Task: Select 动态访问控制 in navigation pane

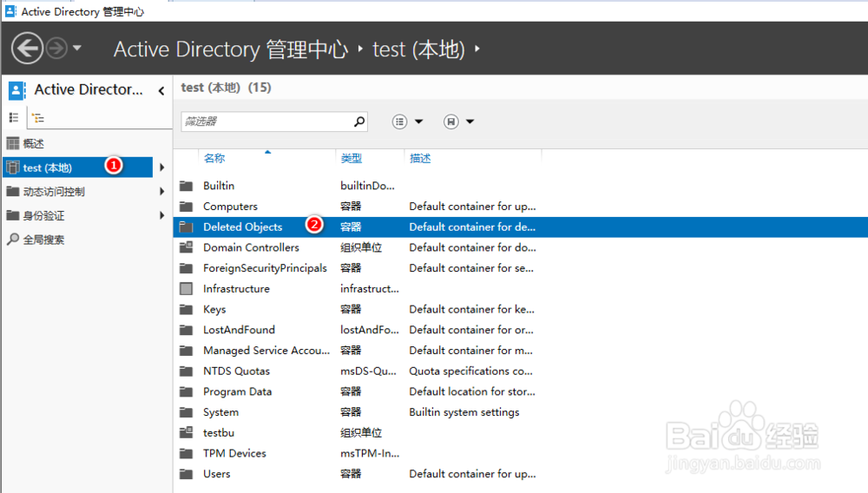Action: click(54, 192)
